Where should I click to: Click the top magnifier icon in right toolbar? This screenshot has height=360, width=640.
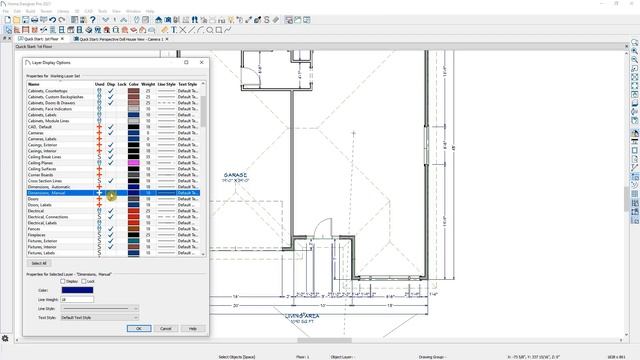[635, 42]
